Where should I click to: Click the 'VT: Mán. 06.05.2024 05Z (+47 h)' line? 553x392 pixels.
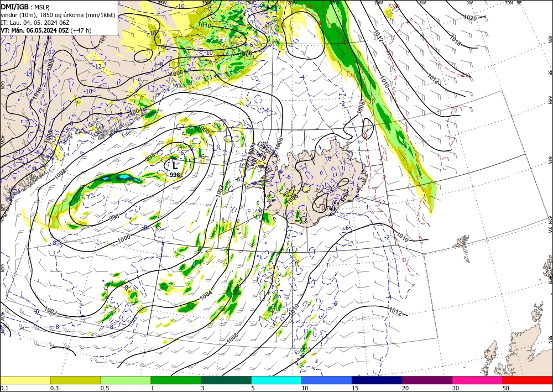point(46,30)
